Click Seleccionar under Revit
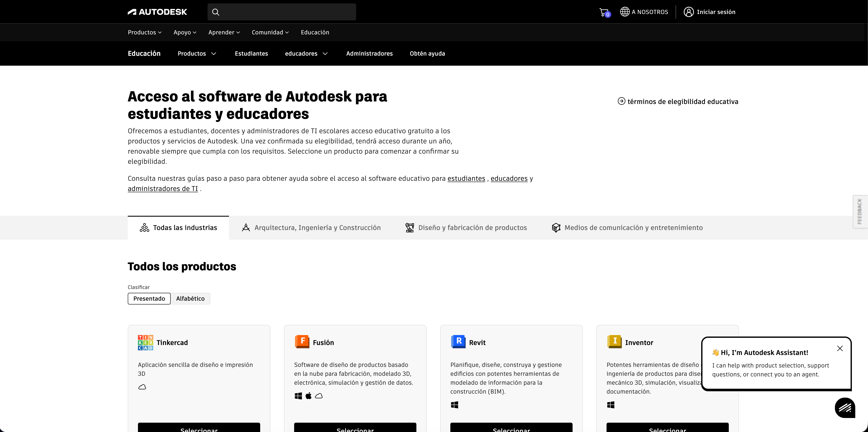This screenshot has height=432, width=868. (x=511, y=427)
